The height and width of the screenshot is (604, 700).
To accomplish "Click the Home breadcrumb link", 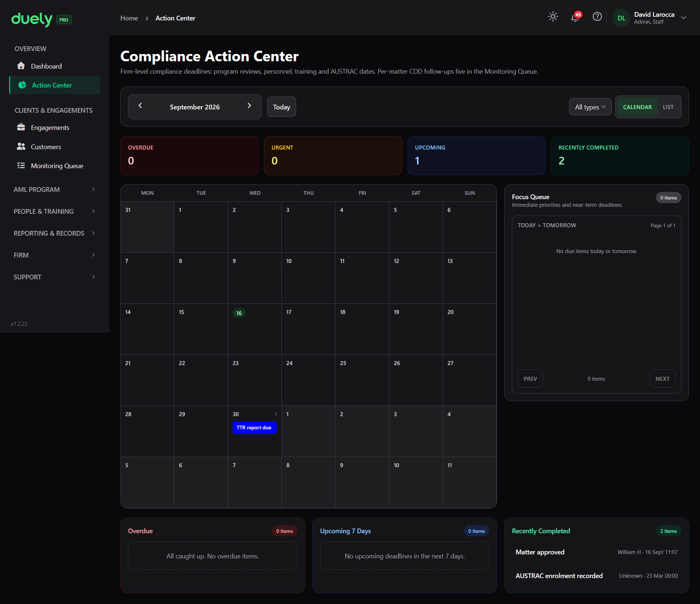I will tap(129, 18).
